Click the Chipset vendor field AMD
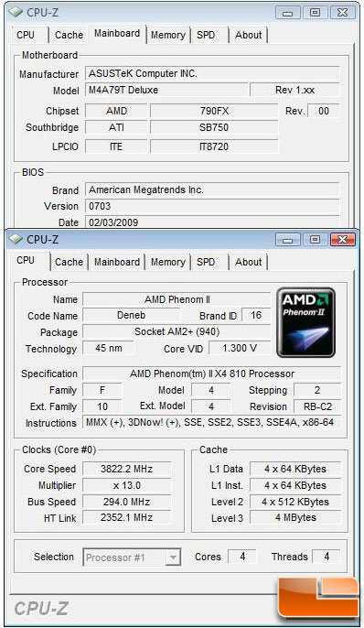The height and width of the screenshot is (628, 364). click(x=116, y=111)
